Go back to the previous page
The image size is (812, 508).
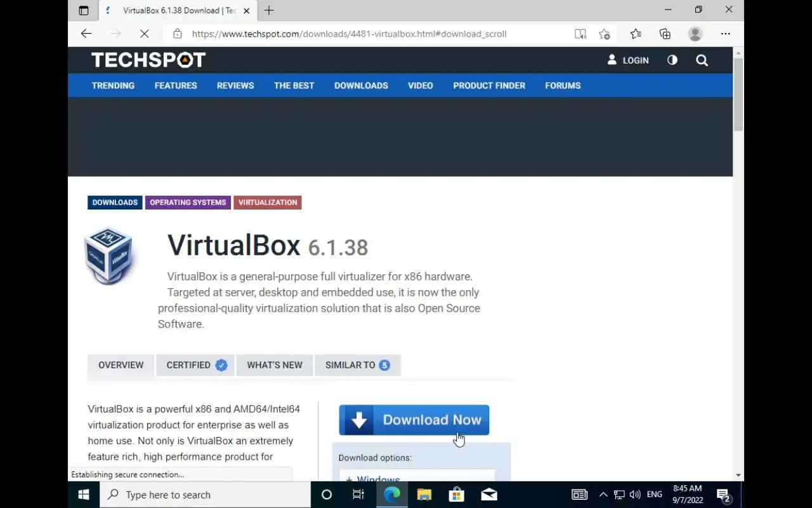tap(86, 34)
